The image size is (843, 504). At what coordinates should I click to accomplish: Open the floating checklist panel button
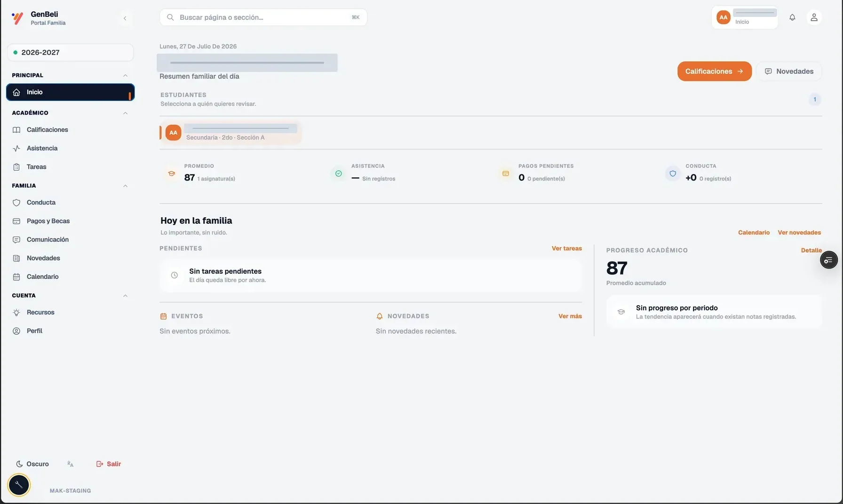tap(828, 260)
